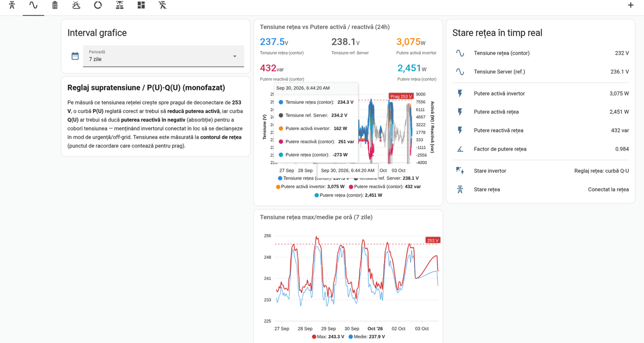Viewport: 644px width, 343px height.
Task: Click the 238.1 V Tensiune ref. Server value
Action: coord(345,42)
